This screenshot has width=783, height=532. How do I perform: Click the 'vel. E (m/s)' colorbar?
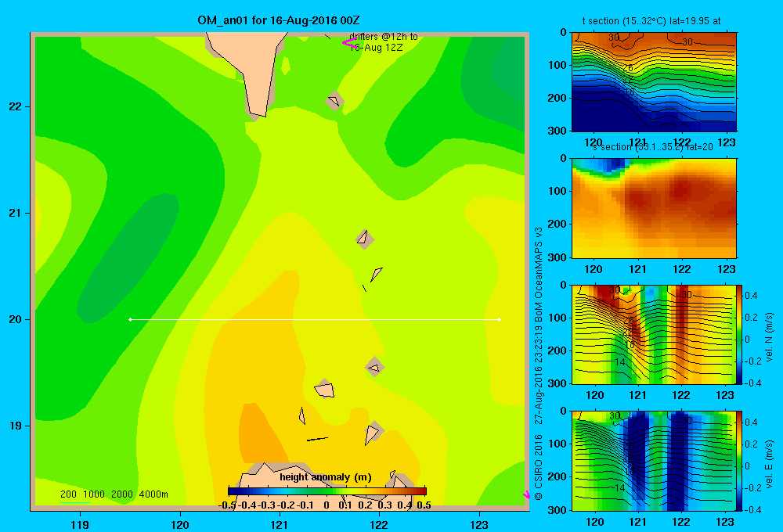pos(739,461)
